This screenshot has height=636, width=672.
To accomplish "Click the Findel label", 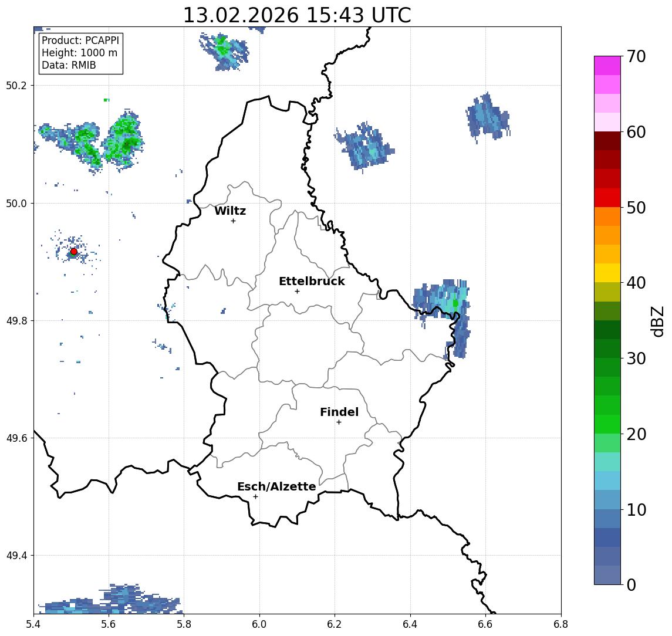I will pos(339,412).
